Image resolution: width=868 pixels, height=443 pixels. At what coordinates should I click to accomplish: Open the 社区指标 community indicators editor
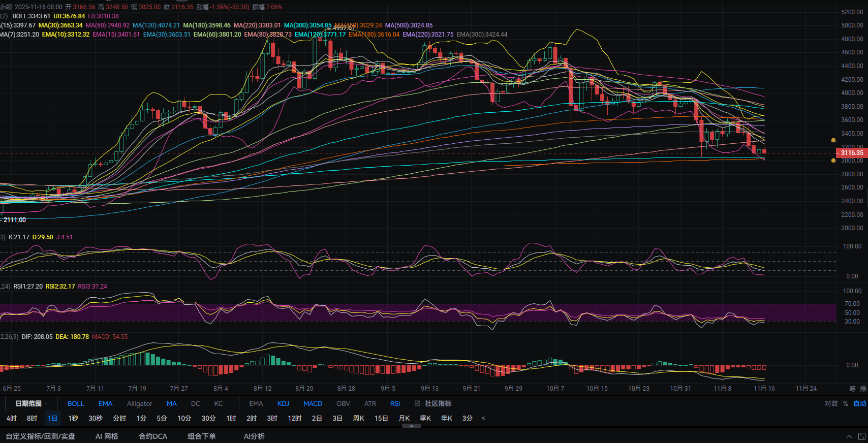[x=433, y=403]
